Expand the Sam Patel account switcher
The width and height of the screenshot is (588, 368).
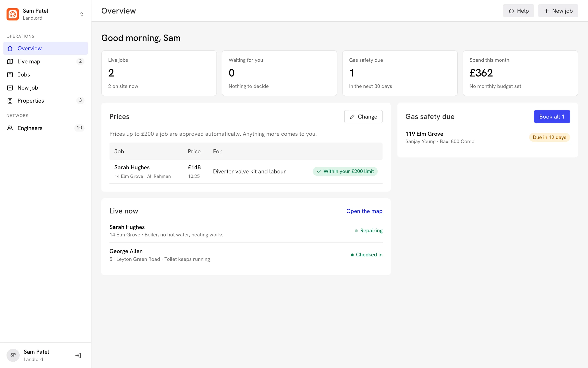coord(82,14)
